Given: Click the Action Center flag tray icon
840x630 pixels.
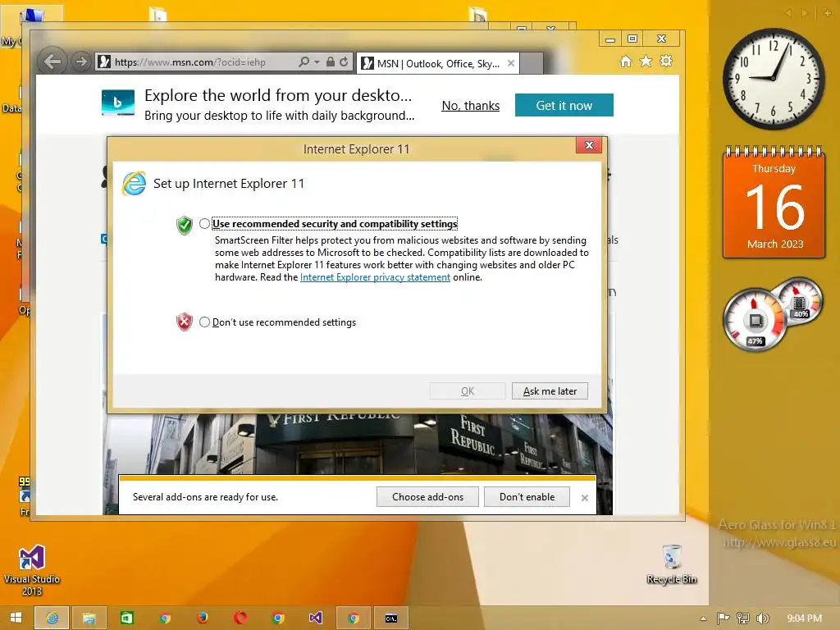Looking at the screenshot, I should click(724, 619).
